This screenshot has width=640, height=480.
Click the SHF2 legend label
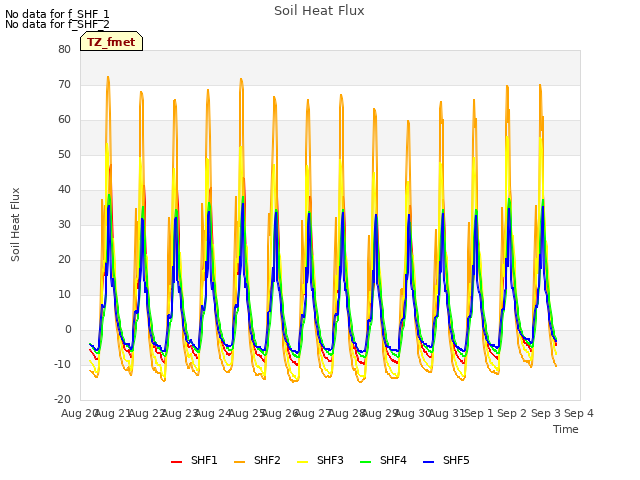(267, 460)
